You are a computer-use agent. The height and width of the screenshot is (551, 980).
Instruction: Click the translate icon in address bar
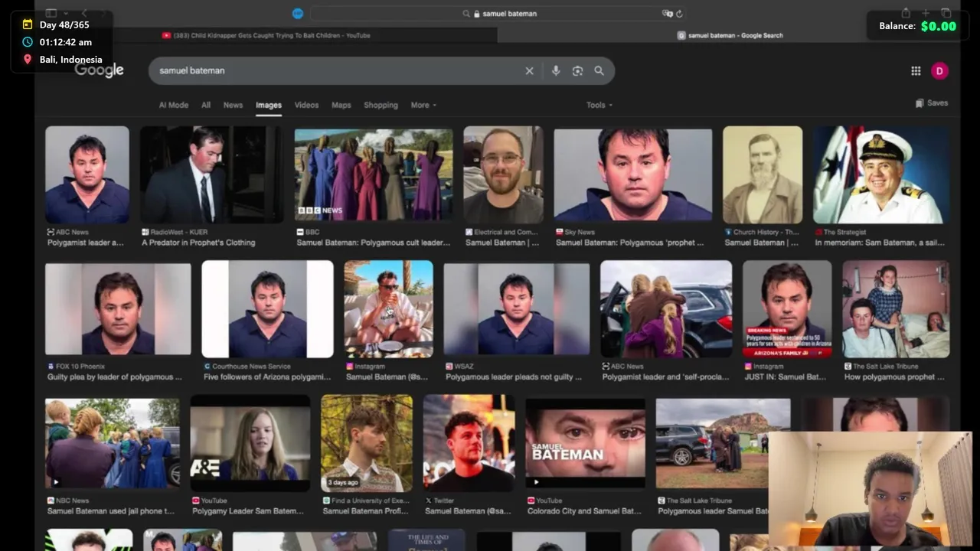[667, 13]
